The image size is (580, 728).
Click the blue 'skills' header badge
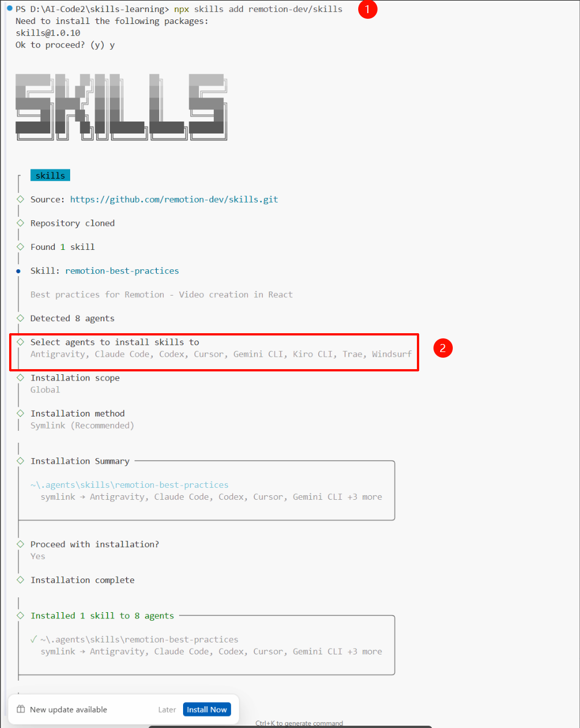click(50, 175)
